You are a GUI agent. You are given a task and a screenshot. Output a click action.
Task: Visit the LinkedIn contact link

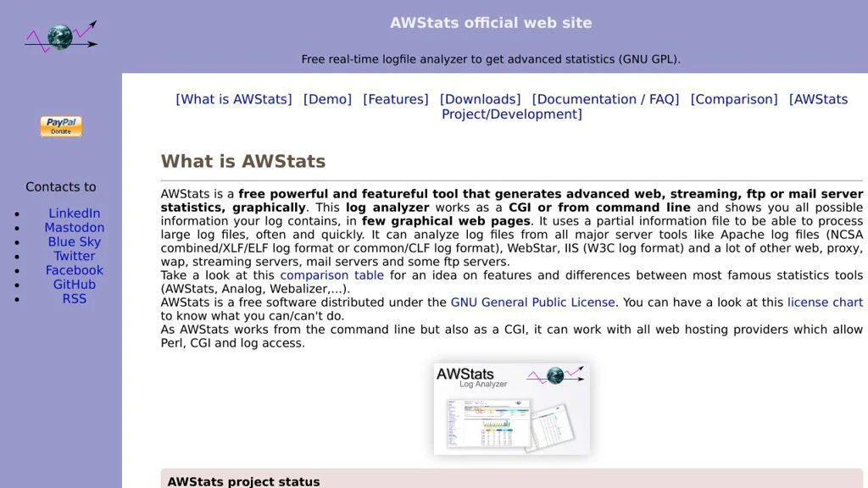[x=75, y=213]
